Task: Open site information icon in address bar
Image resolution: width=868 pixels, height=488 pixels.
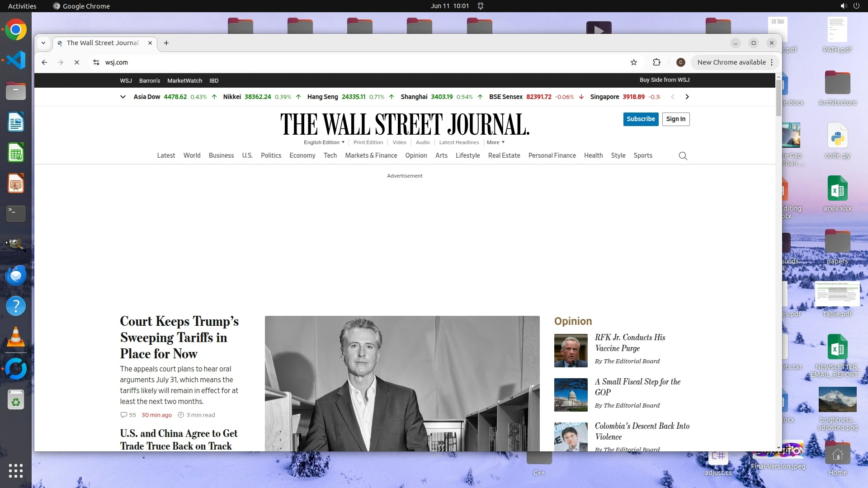Action: pos(96,62)
